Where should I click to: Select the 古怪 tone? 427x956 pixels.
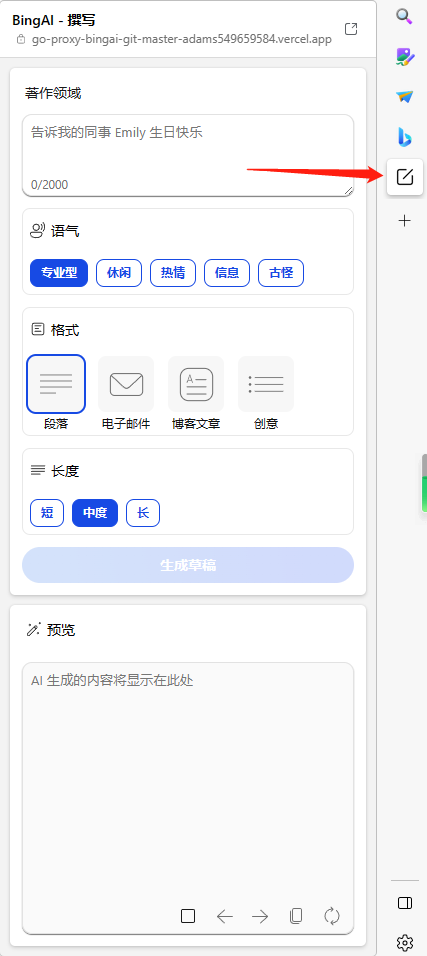281,273
